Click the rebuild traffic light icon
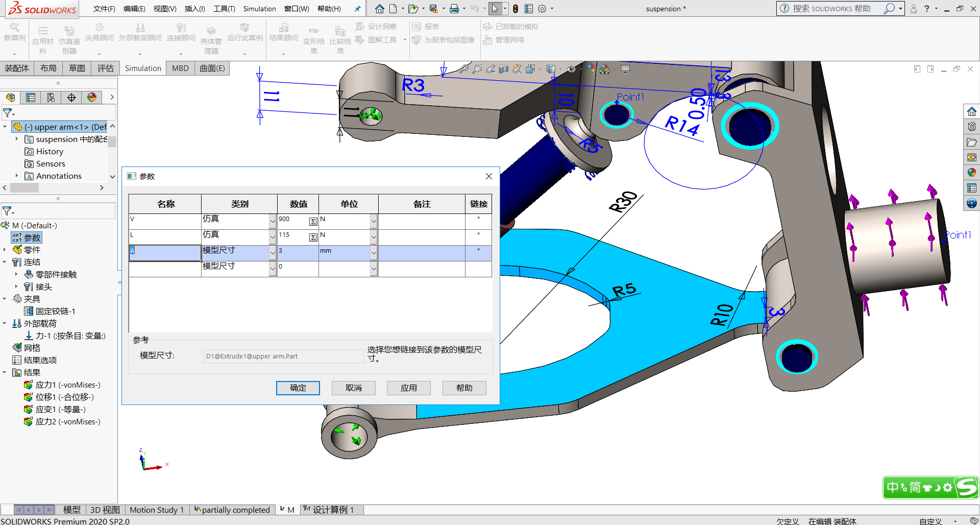 tap(516, 9)
